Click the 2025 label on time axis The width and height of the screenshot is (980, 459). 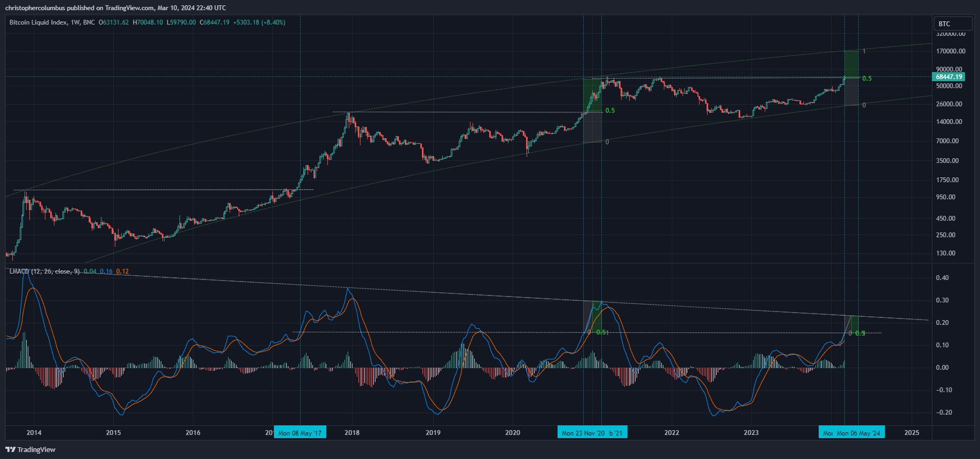(912, 432)
